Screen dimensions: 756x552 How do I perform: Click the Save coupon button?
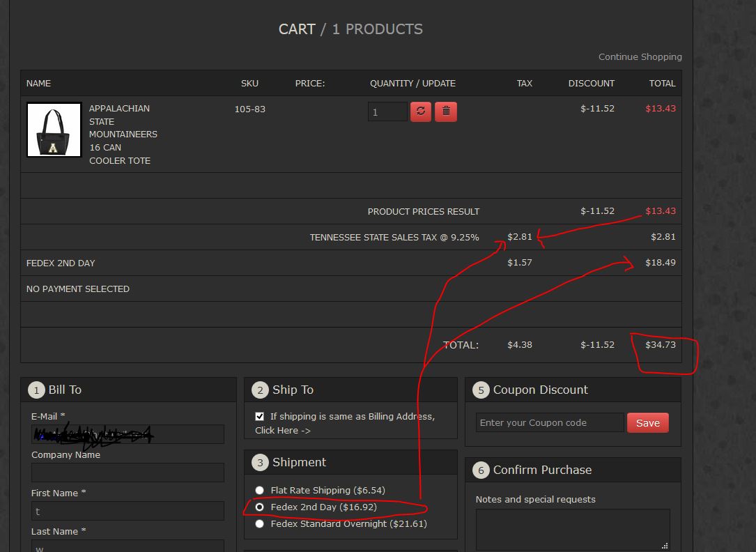click(647, 423)
